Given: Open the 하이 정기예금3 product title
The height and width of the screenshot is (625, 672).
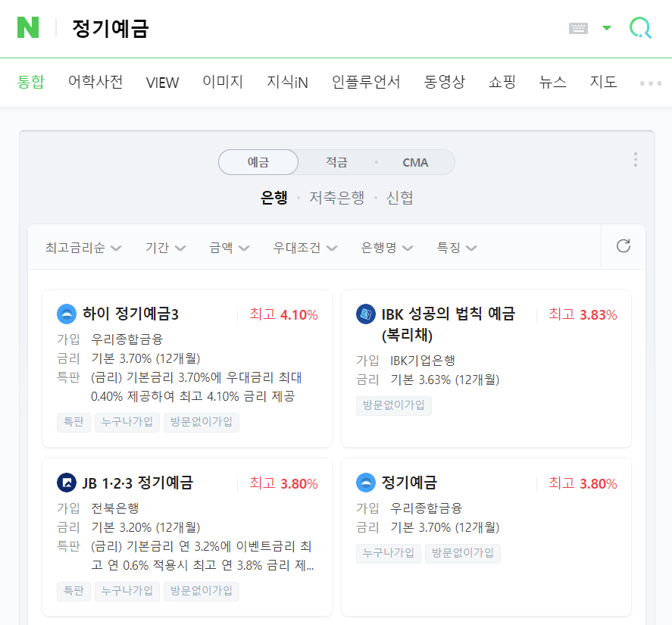Looking at the screenshot, I should point(131,314).
